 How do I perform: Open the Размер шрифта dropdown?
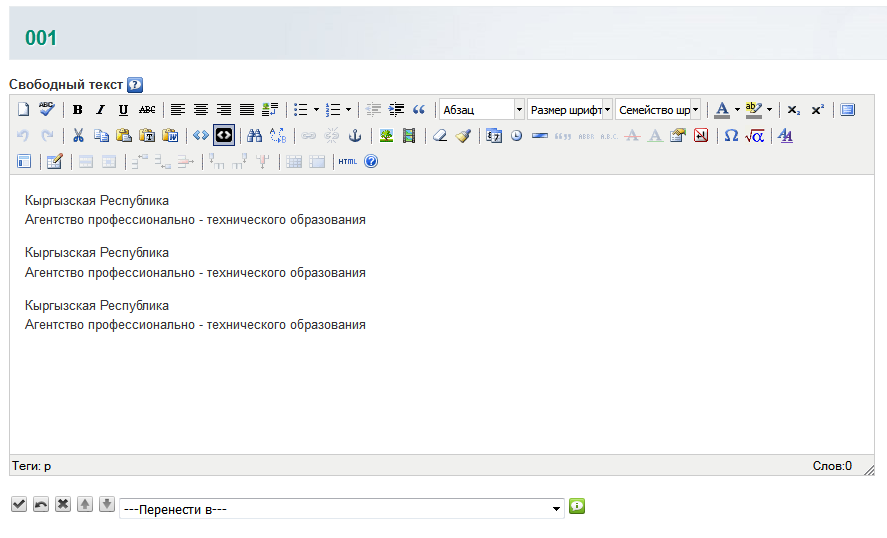(x=570, y=109)
